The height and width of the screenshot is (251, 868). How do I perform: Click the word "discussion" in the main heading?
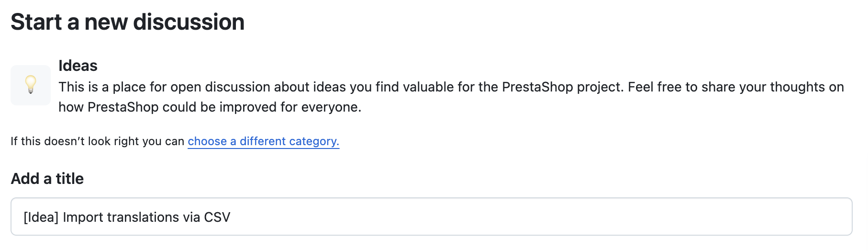pyautogui.click(x=189, y=22)
